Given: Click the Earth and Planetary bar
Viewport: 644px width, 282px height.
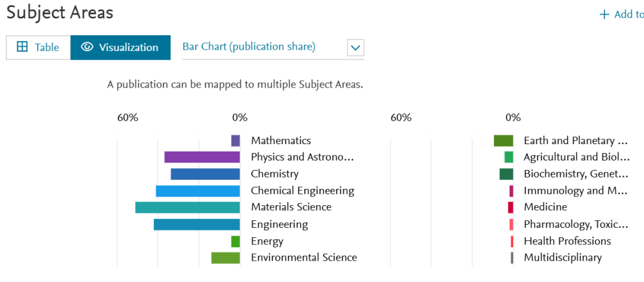Looking at the screenshot, I should 503,140.
